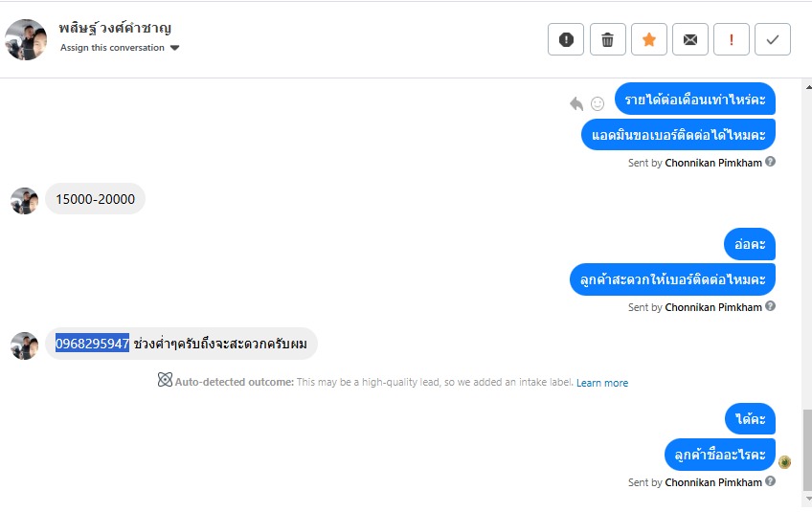The image size is (812, 512).
Task: Click Chonnikan Pimkham under the last message
Action: pos(713,482)
